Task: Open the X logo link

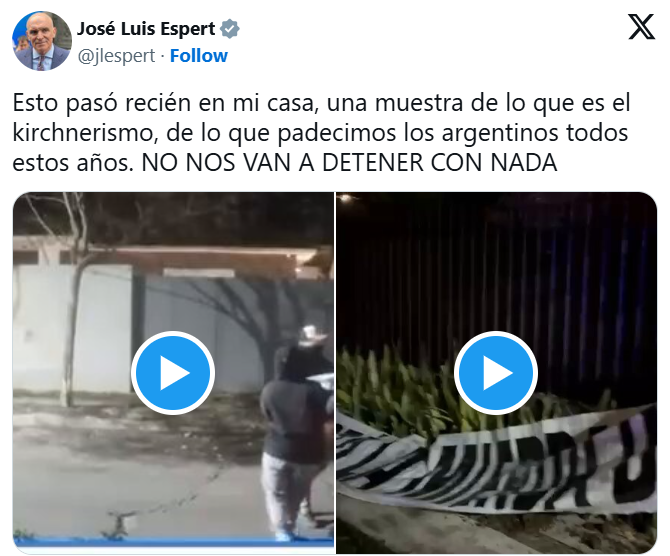Action: [641, 26]
